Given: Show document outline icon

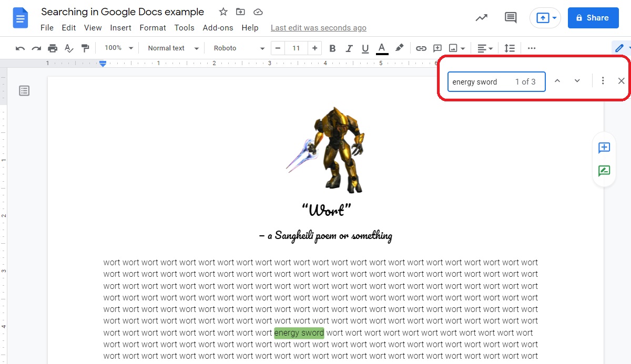Looking at the screenshot, I should click(24, 91).
